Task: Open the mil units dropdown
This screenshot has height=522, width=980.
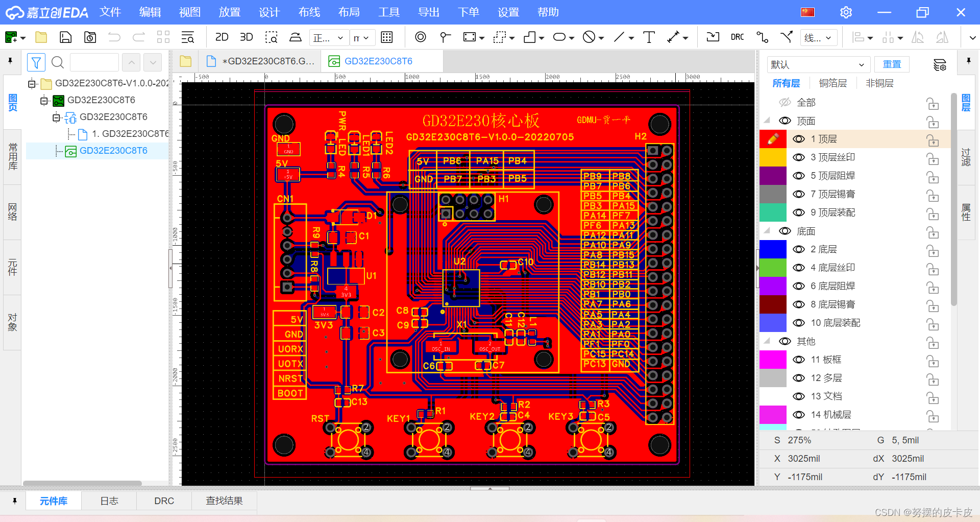Action: (362, 37)
